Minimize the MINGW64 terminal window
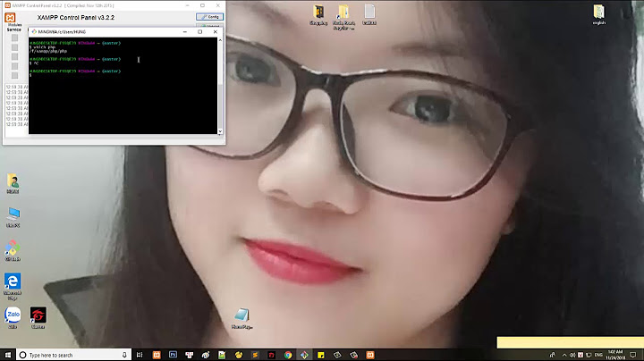The width and height of the screenshot is (644, 361). click(185, 31)
